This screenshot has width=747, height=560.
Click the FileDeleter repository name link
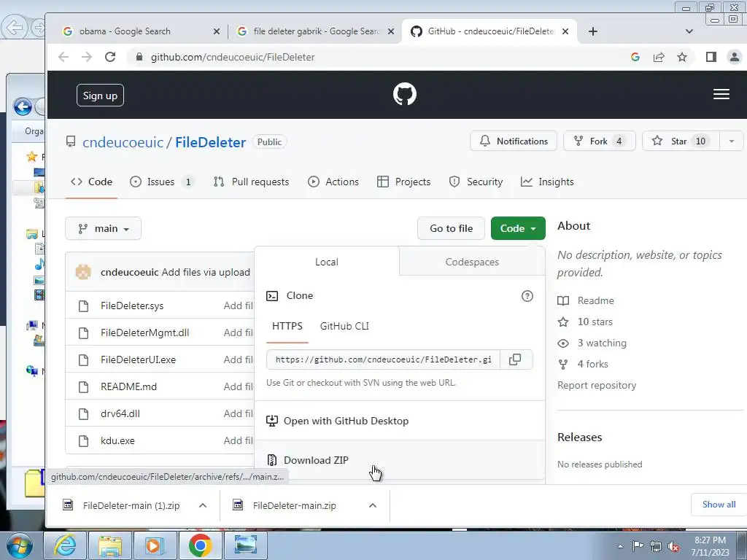tap(211, 142)
